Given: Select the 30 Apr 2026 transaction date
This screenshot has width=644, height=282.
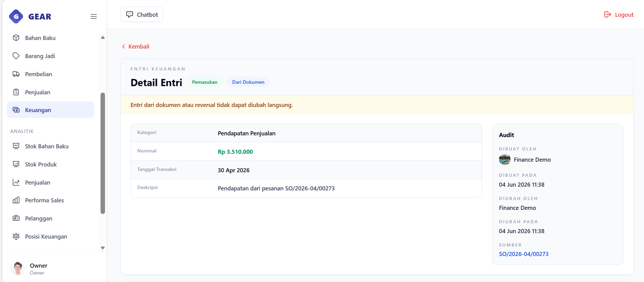Looking at the screenshot, I should (x=234, y=170).
